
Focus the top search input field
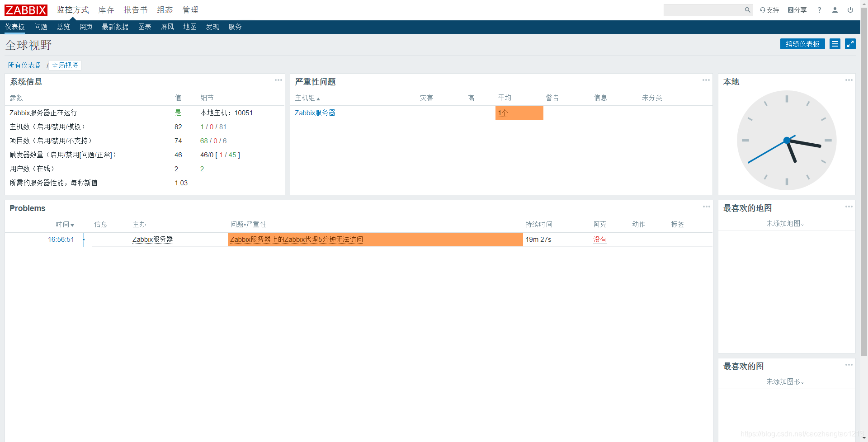pyautogui.click(x=703, y=10)
